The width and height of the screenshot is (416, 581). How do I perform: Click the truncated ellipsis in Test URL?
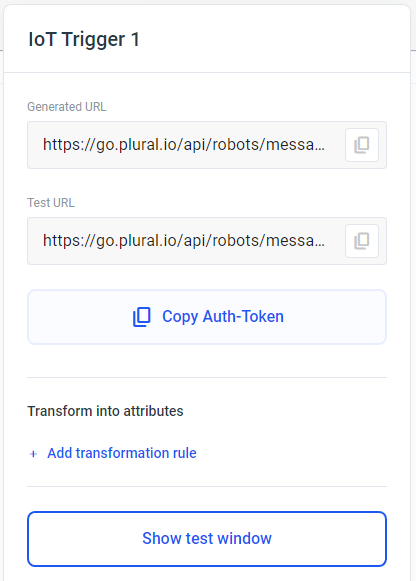(x=320, y=243)
